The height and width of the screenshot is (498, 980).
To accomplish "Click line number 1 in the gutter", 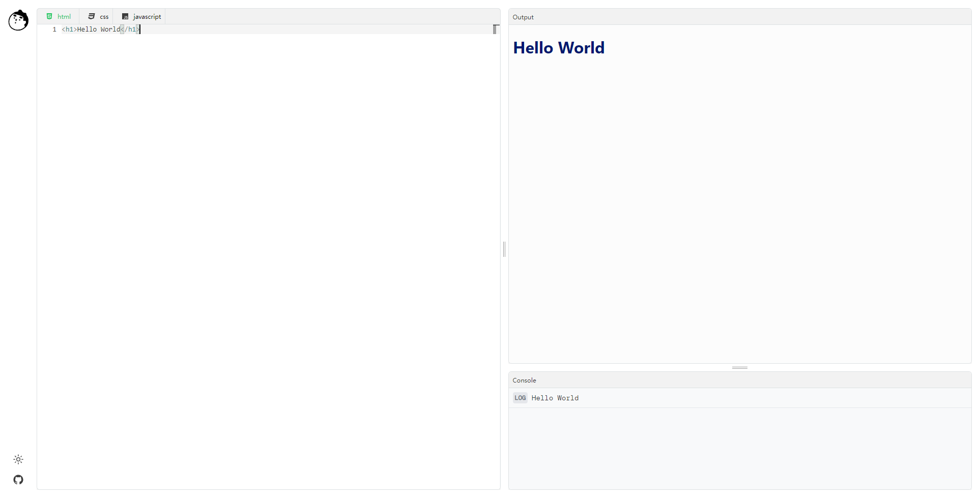I will point(54,30).
